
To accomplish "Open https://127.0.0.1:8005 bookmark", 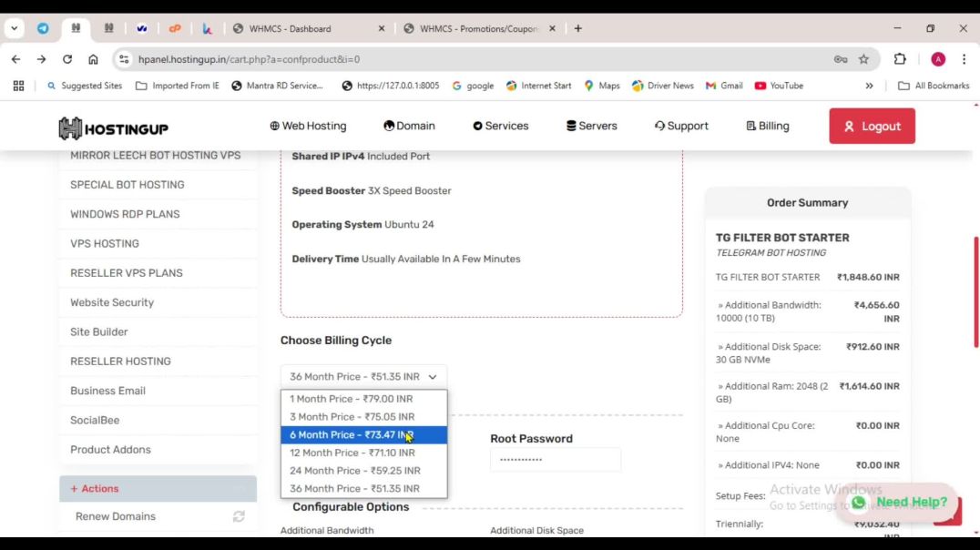I will (x=391, y=86).
